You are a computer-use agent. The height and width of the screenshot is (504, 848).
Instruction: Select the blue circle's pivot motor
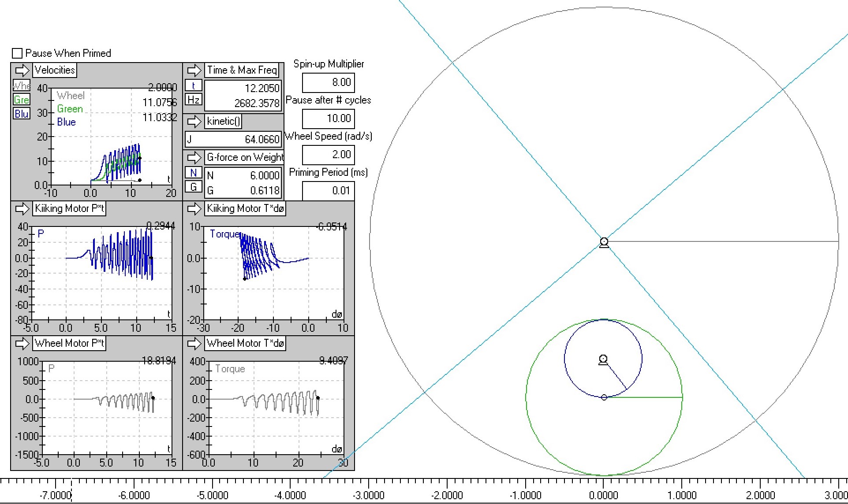603,360
